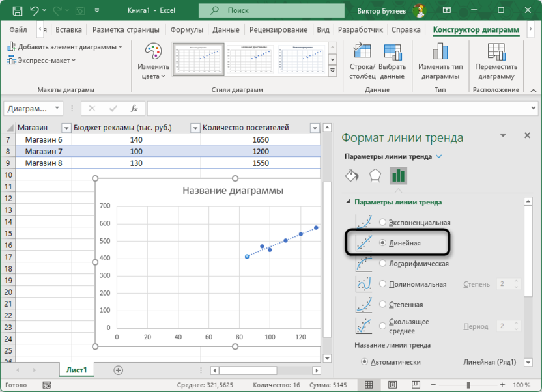Expand Add Chart Element dropdown

[64, 47]
